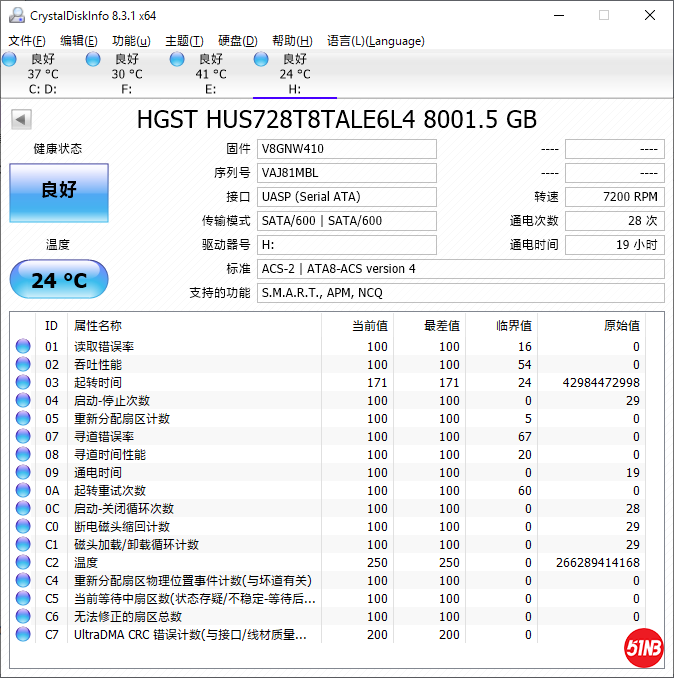Select the C: D: disk status orb
The image size is (674, 678).
click(x=10, y=60)
